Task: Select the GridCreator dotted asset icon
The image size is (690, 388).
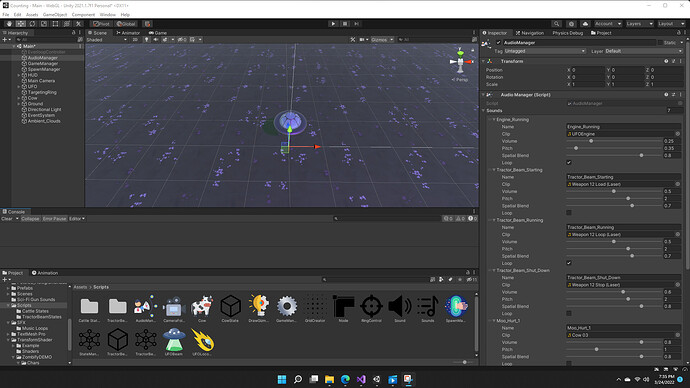Action: point(315,306)
